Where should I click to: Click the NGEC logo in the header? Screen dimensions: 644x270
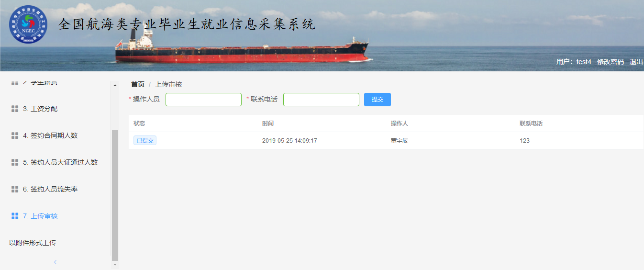click(x=28, y=24)
